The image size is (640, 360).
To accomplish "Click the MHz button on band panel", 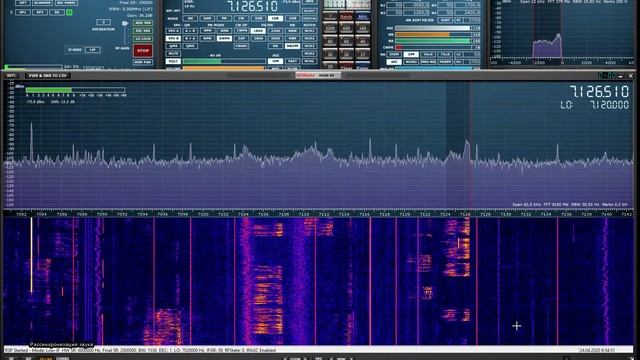I will [362, 16].
